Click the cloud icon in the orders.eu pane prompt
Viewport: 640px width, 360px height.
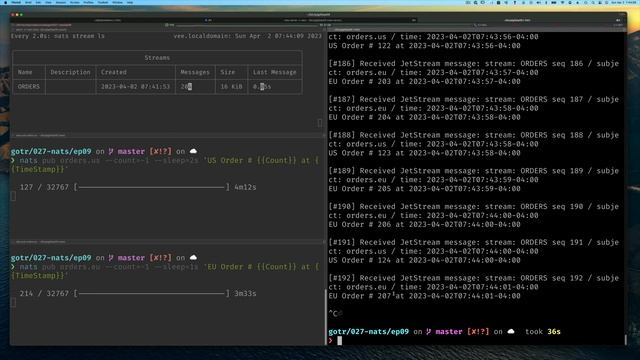(193, 258)
